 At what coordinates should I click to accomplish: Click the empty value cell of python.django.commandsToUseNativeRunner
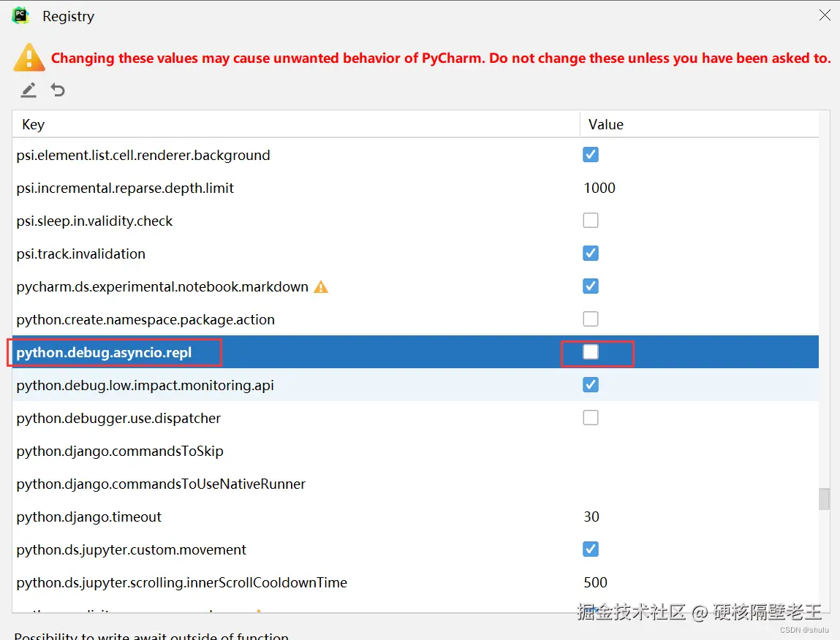pyautogui.click(x=699, y=484)
